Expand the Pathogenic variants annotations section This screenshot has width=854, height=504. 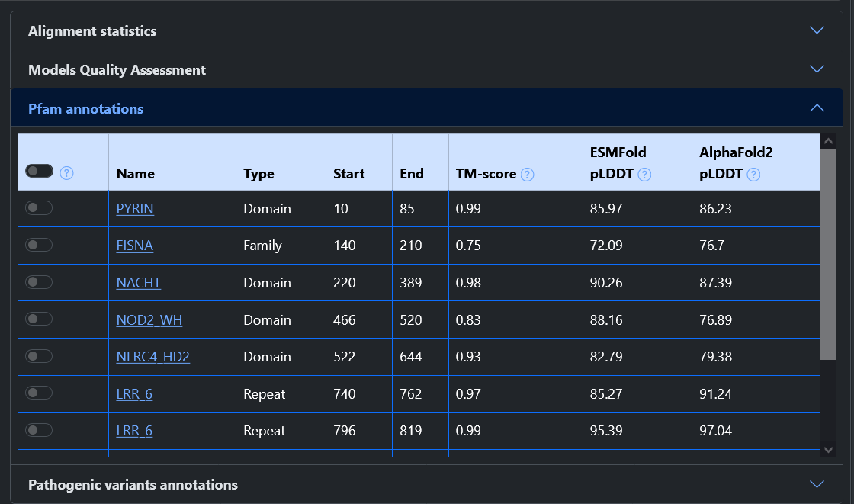tap(426, 484)
